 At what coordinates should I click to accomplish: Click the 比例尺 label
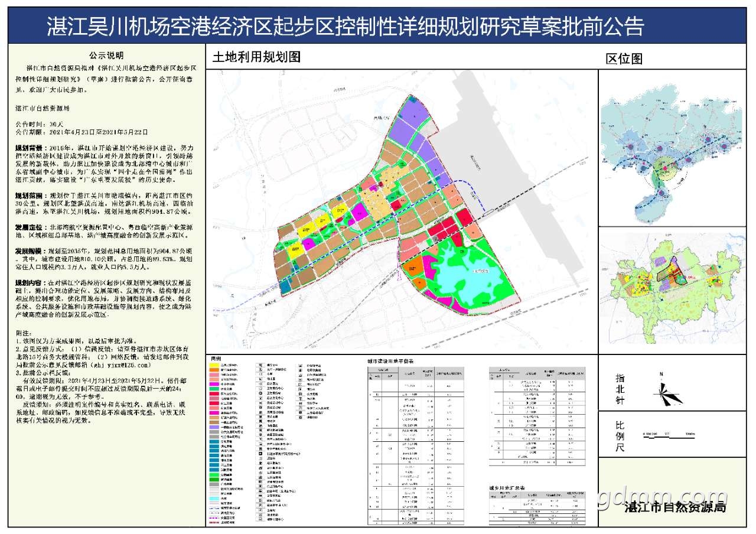pyautogui.click(x=621, y=436)
